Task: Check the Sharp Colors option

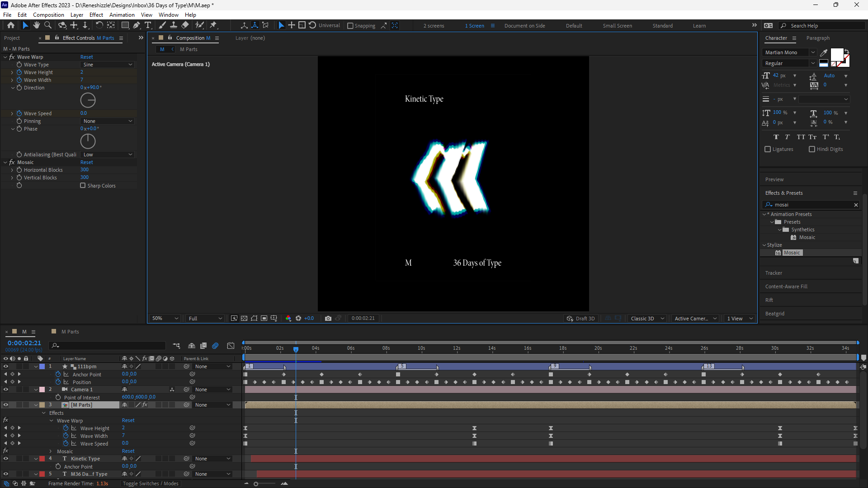Action: pyautogui.click(x=83, y=186)
